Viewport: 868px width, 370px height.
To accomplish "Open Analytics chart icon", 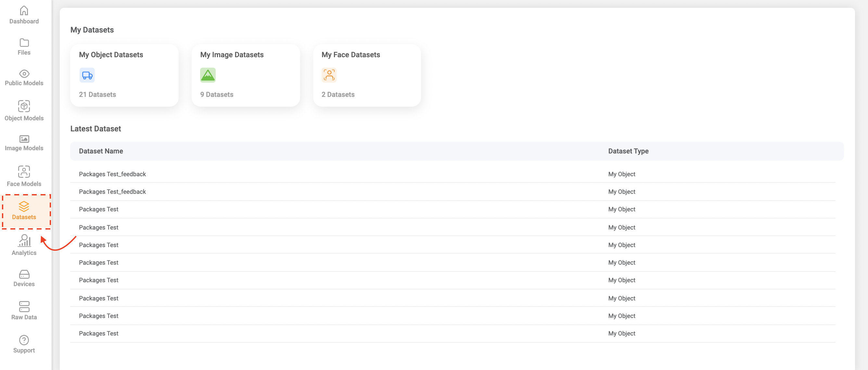I will pos(24,241).
